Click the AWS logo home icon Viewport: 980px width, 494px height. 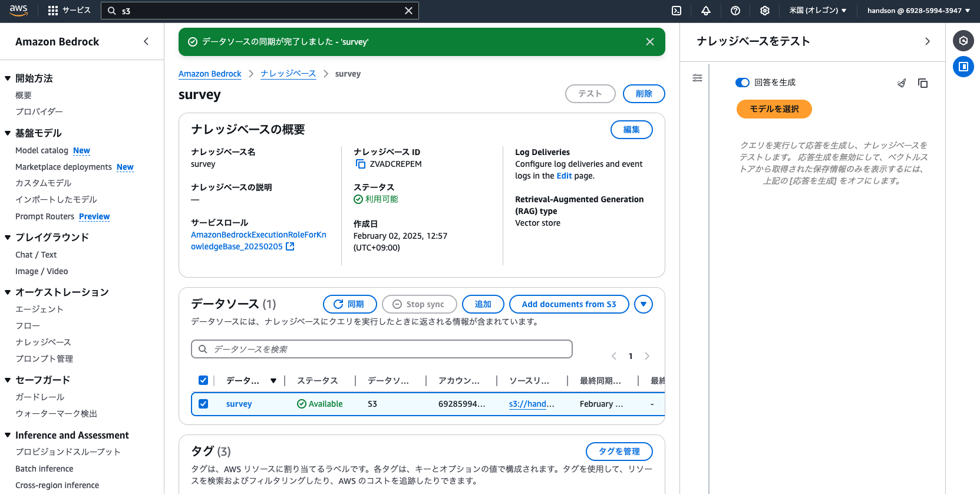pyautogui.click(x=18, y=10)
